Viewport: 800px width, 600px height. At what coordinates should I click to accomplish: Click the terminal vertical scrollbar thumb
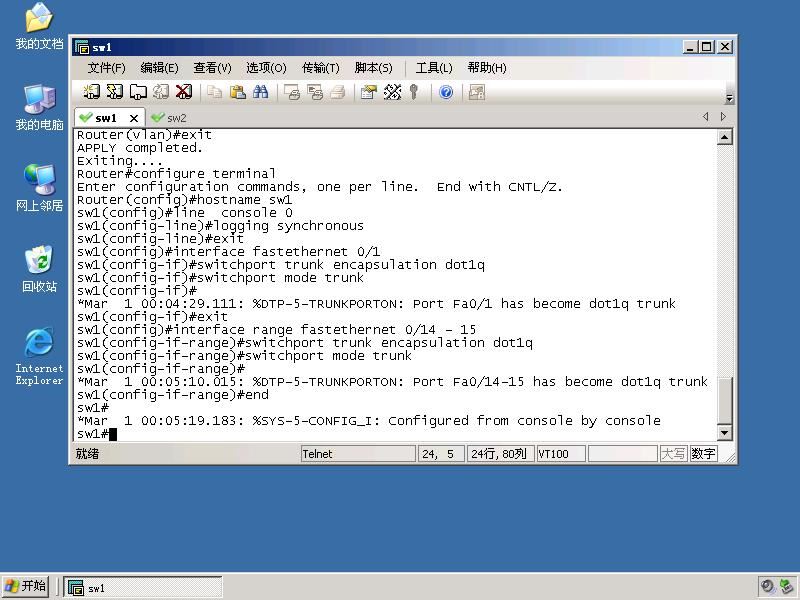click(x=725, y=401)
